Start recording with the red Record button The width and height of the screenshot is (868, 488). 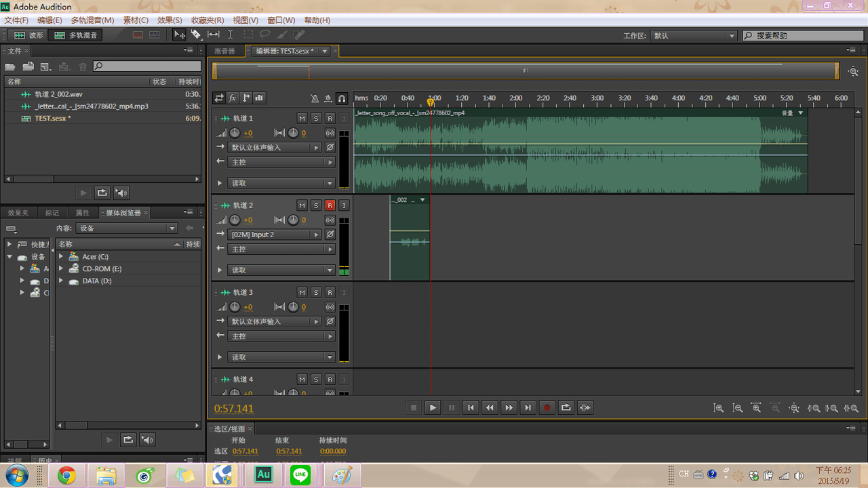pyautogui.click(x=547, y=407)
